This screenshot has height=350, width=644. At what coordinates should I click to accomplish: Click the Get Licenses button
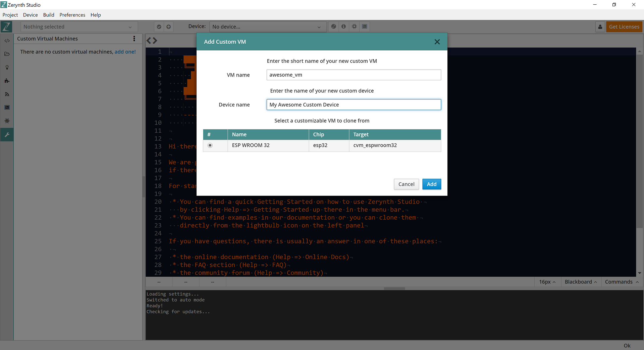[624, 27]
